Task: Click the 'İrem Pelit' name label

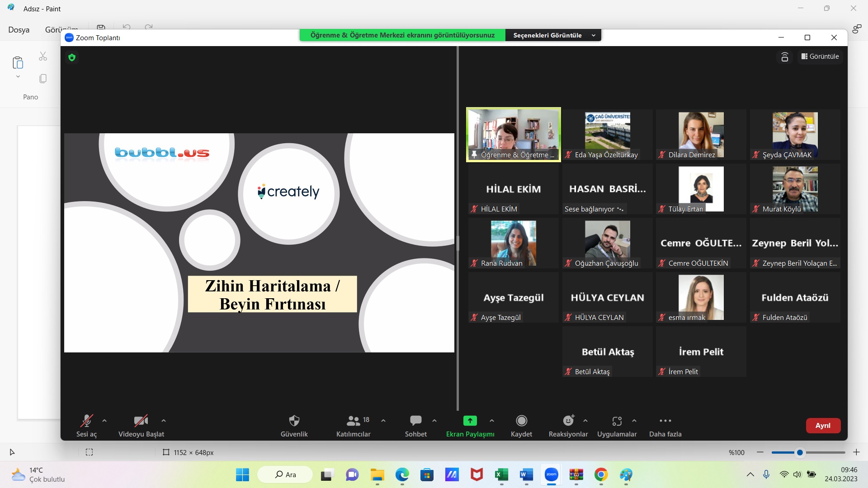Action: point(683,371)
